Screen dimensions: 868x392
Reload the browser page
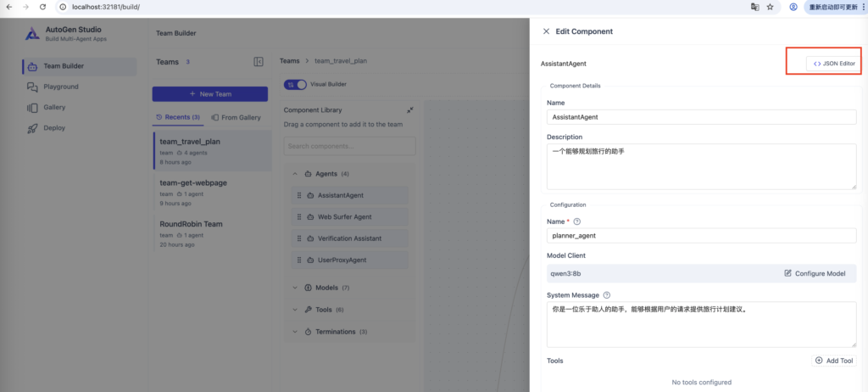pos(42,7)
